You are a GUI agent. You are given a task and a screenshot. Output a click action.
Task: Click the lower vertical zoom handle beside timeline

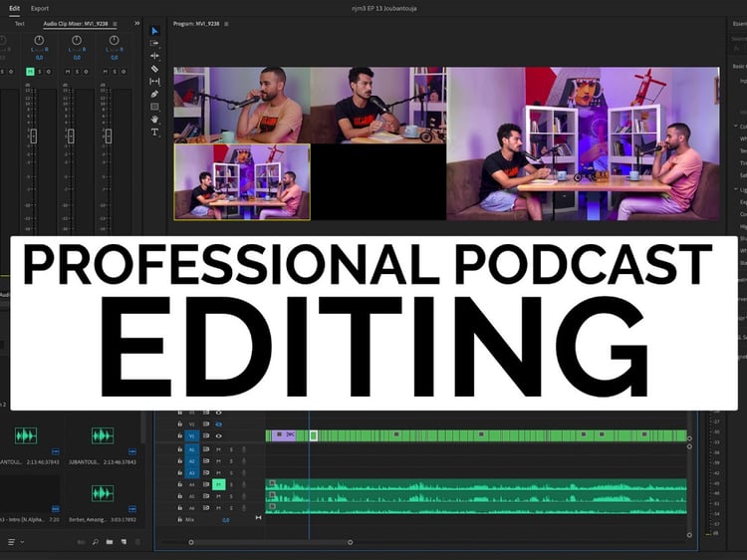click(x=689, y=535)
